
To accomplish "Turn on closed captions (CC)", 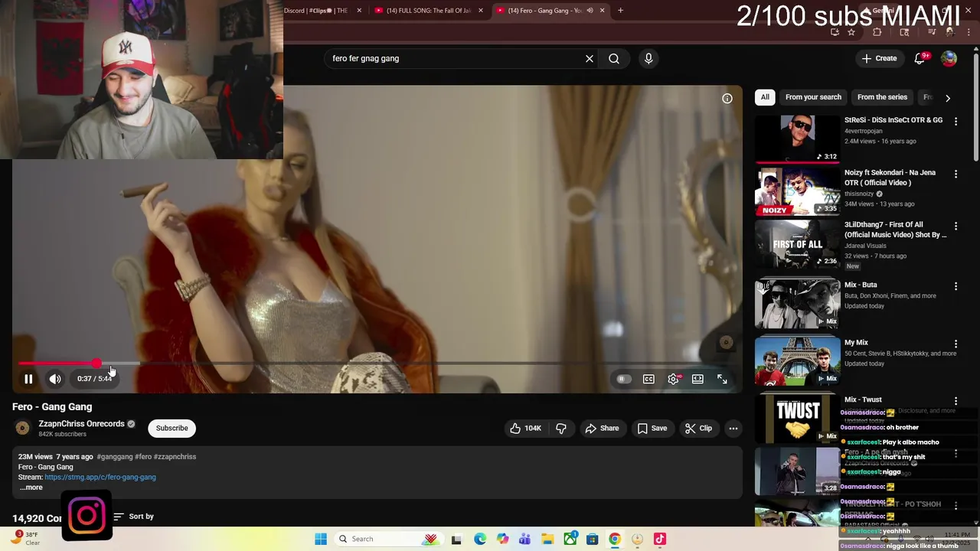I will point(648,379).
